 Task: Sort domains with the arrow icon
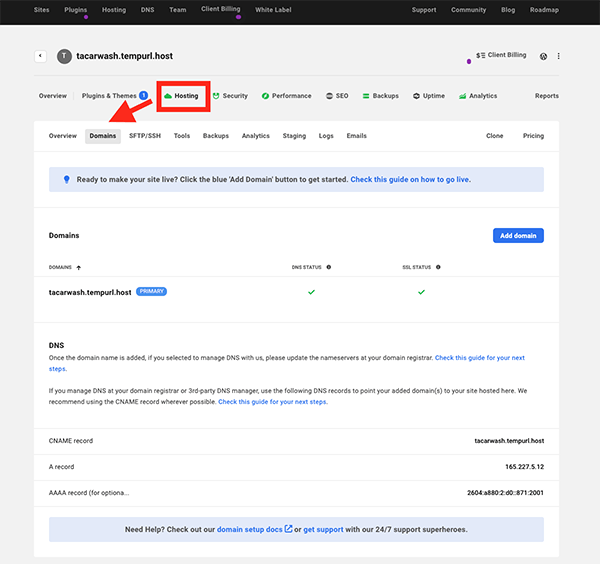[78, 267]
